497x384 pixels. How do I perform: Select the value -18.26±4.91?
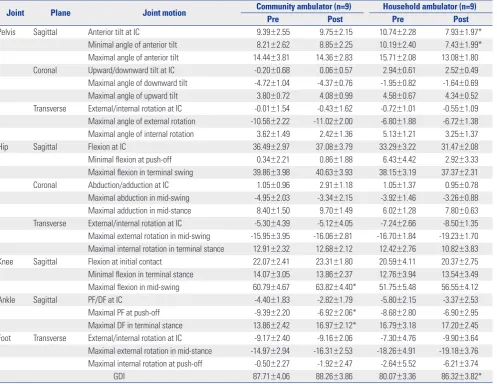pos(396,351)
